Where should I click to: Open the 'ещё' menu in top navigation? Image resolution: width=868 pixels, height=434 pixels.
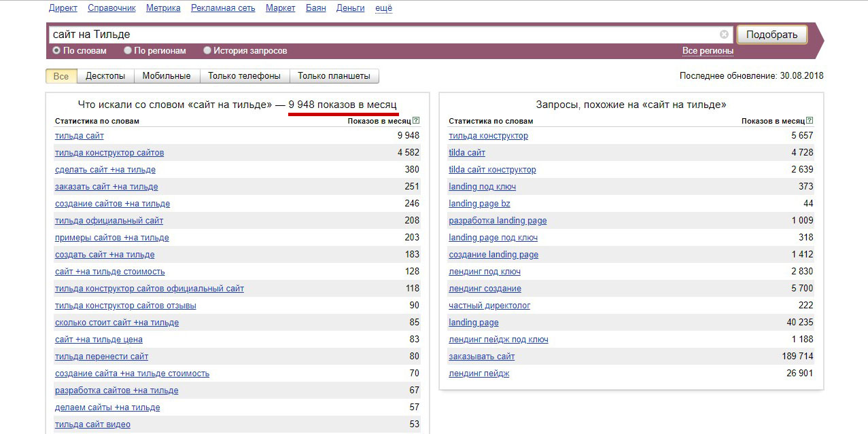pos(383,8)
